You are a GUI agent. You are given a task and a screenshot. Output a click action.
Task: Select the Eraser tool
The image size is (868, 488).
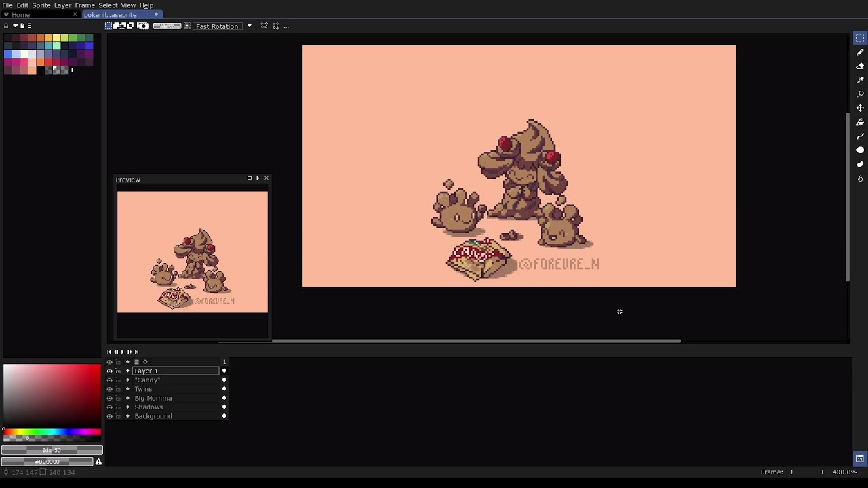[860, 66]
